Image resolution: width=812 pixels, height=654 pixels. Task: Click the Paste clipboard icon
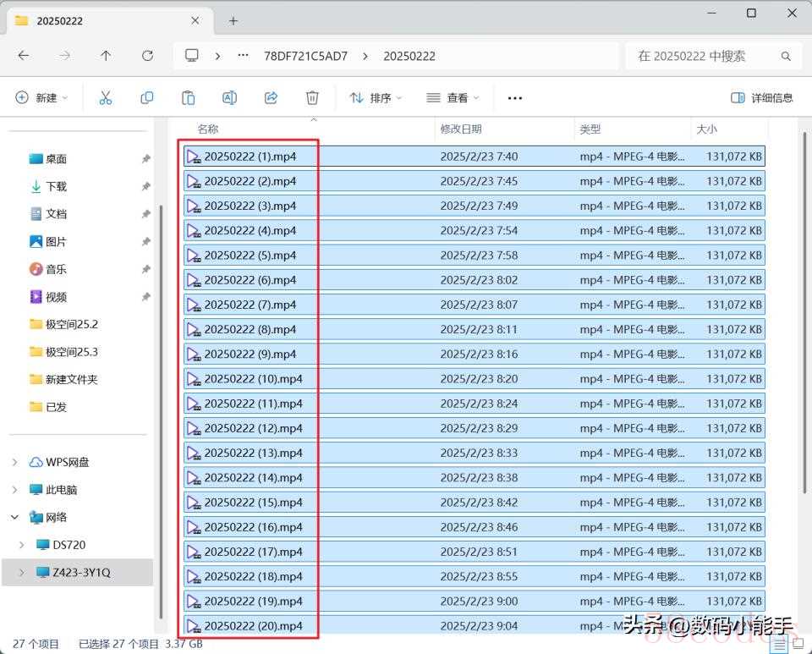[x=188, y=98]
